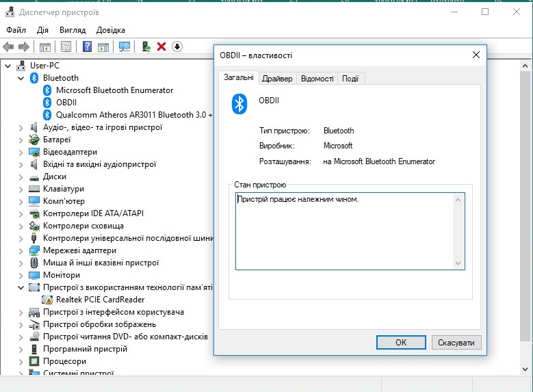The width and height of the screenshot is (533, 392).
Task: Select the Загальні tab
Action: click(x=239, y=77)
